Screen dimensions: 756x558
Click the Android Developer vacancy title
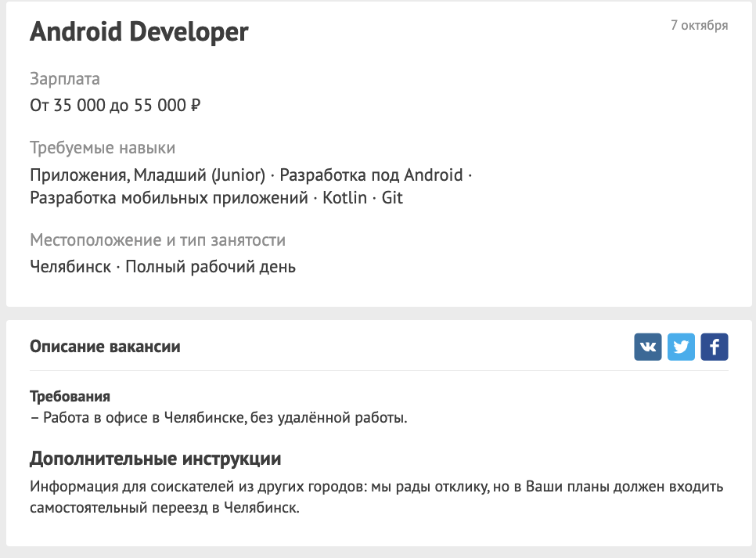139,32
